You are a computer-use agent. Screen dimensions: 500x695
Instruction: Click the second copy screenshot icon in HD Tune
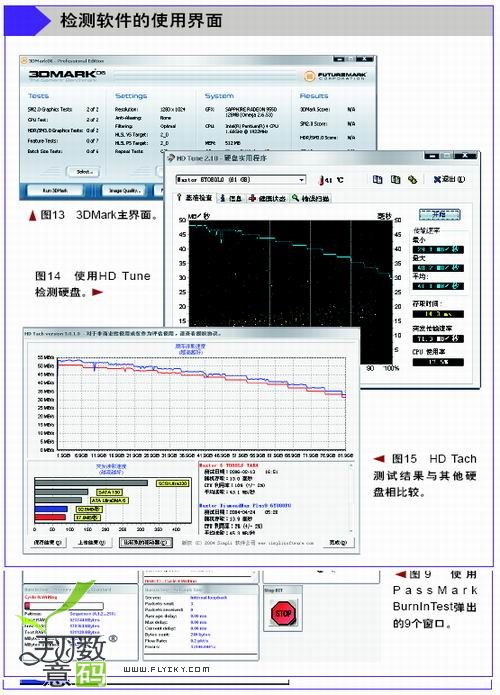pyautogui.click(x=395, y=179)
